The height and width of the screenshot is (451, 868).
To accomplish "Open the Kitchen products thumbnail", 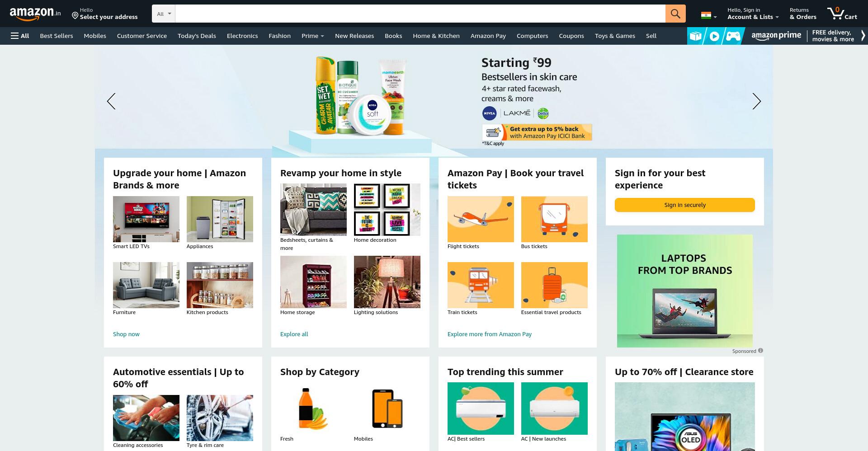I will click(x=220, y=285).
